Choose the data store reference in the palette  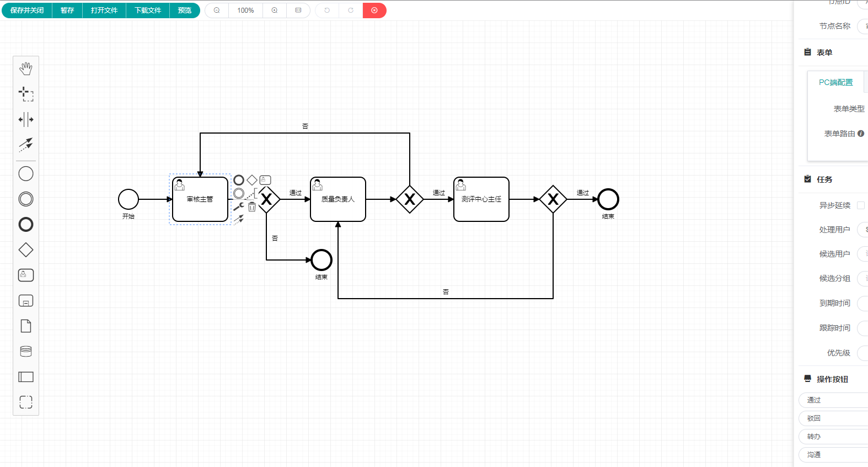[x=26, y=352]
